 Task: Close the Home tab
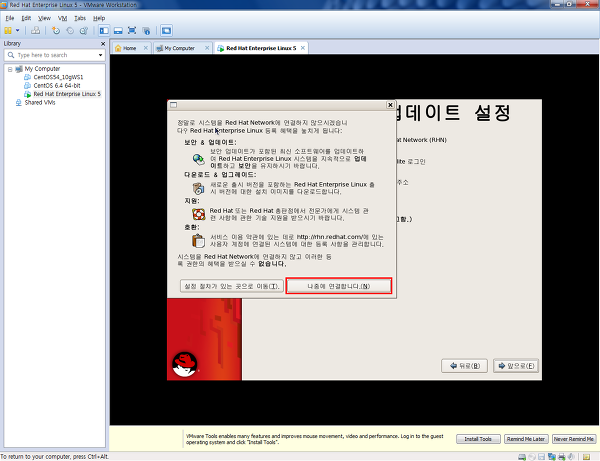point(145,48)
